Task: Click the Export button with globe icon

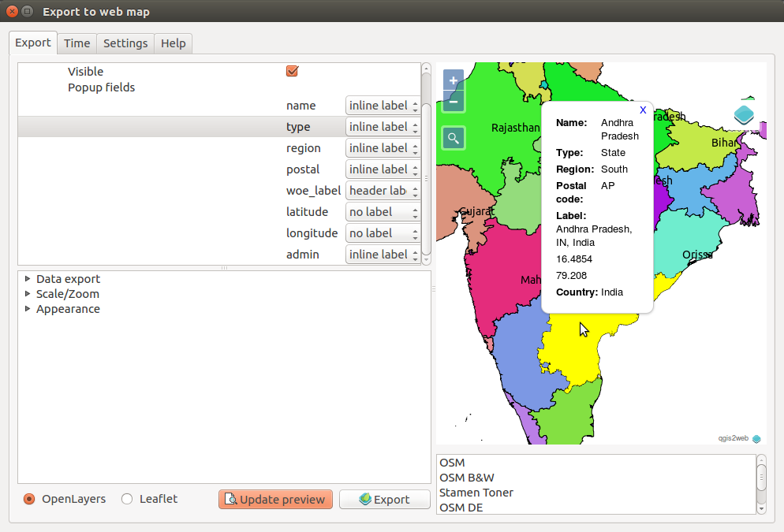Action: click(384, 500)
